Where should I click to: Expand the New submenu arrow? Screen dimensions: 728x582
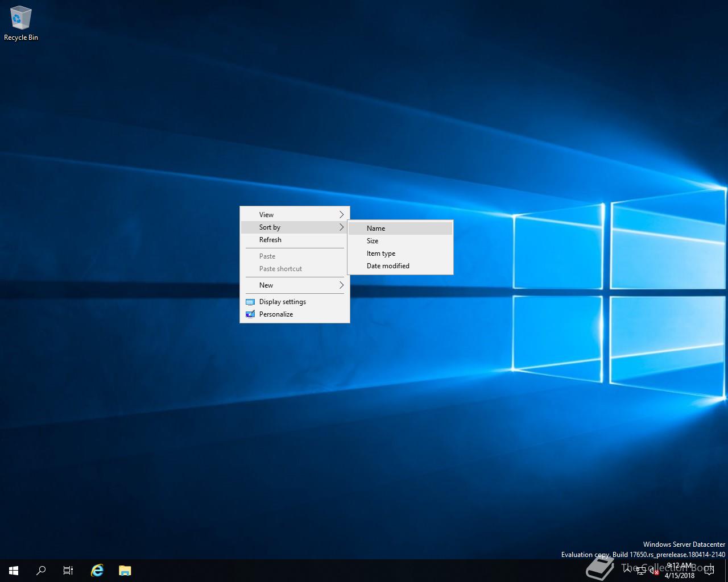341,285
